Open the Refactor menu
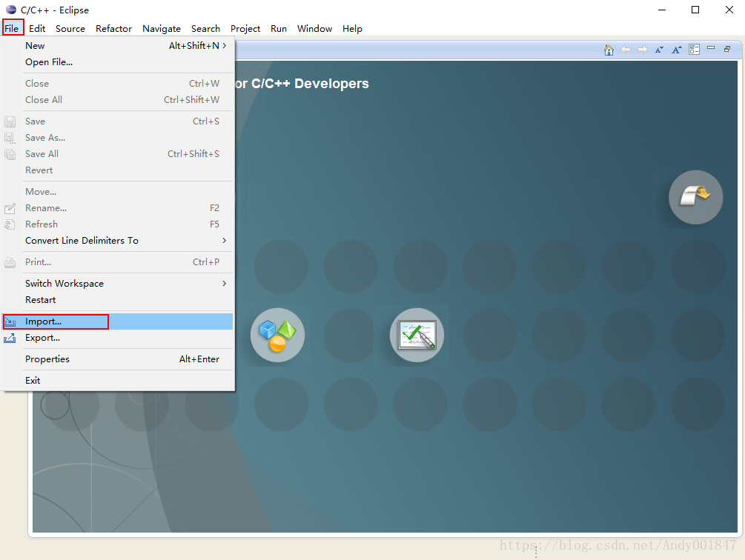The width and height of the screenshot is (745, 560). pyautogui.click(x=113, y=28)
